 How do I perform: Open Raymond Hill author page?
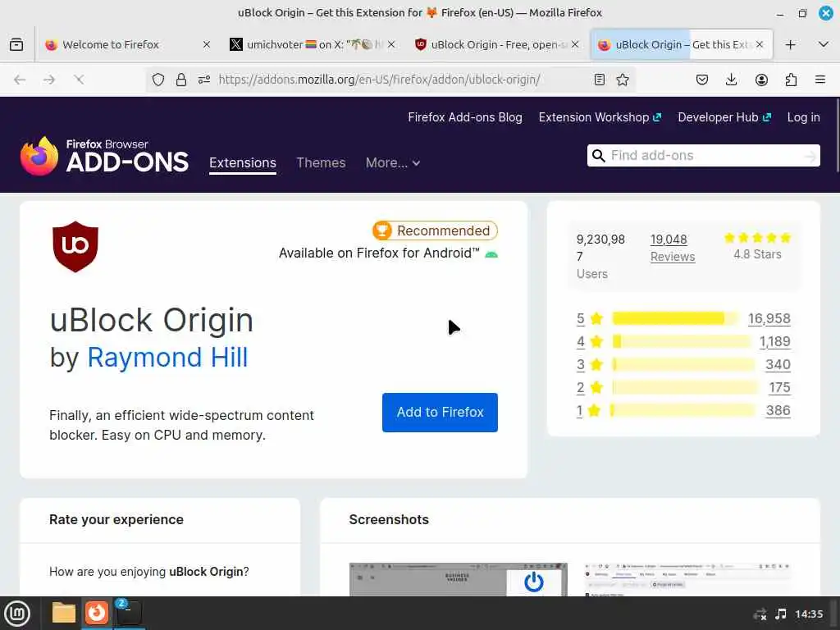(x=167, y=358)
